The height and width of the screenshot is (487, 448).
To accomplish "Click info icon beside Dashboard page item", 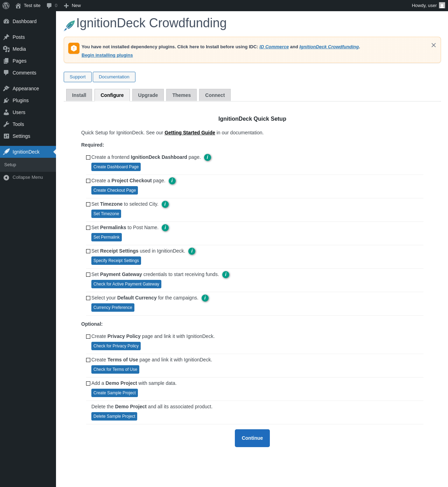I will (x=208, y=157).
